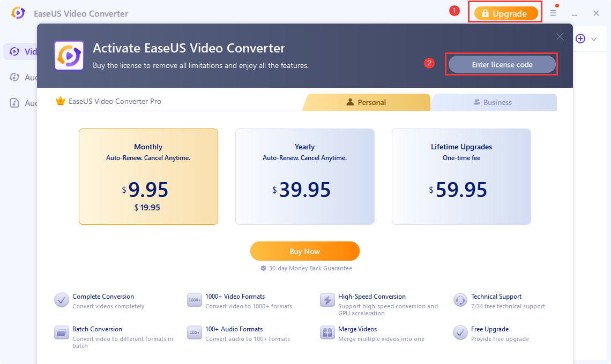Expand the dropdown arrow beside plus icon
611x364 pixels.
coord(594,39)
